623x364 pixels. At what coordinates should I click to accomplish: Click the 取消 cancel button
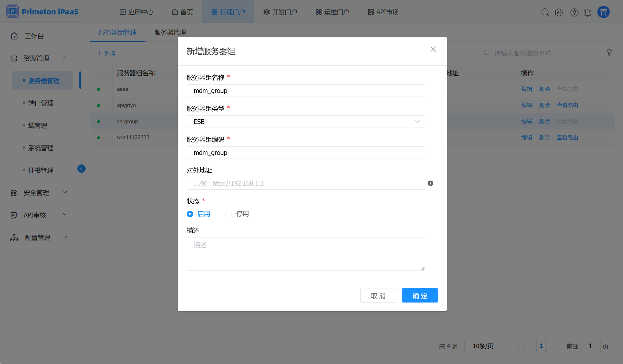[378, 296]
